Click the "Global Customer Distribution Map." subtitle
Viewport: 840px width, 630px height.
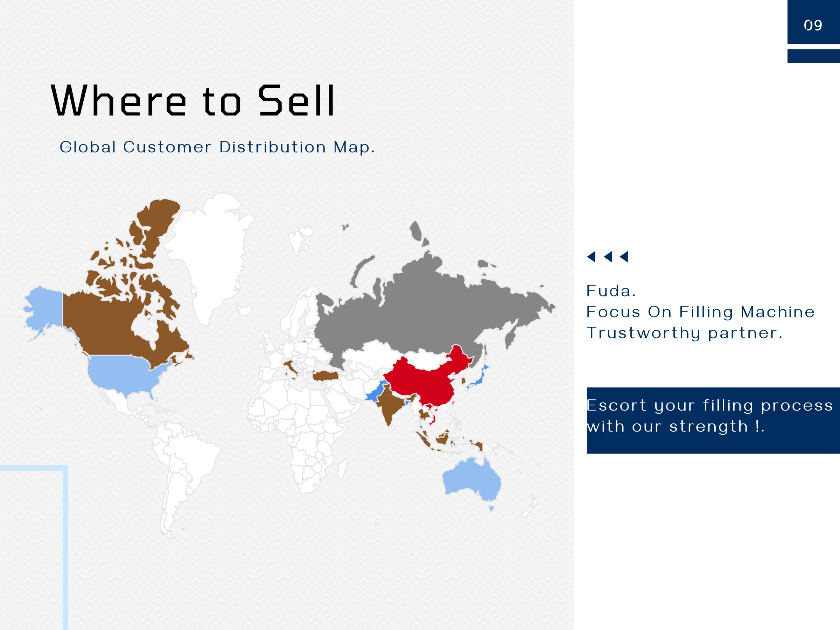tap(217, 147)
